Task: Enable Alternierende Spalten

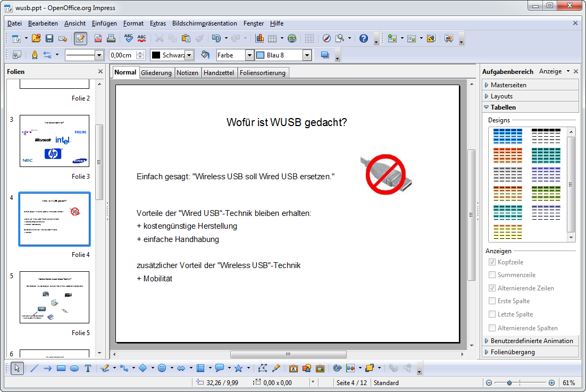Action: 492,328
